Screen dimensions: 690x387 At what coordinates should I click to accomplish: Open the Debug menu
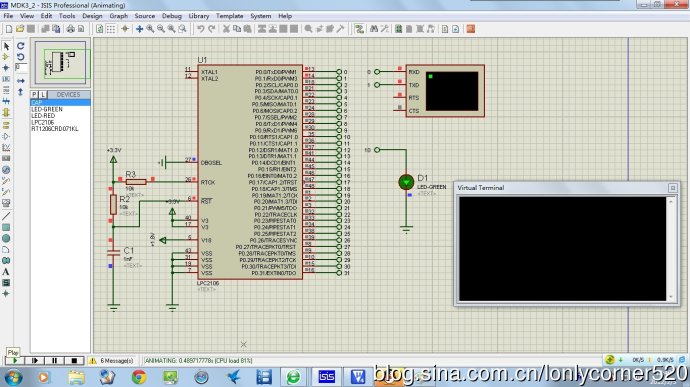tap(172, 16)
